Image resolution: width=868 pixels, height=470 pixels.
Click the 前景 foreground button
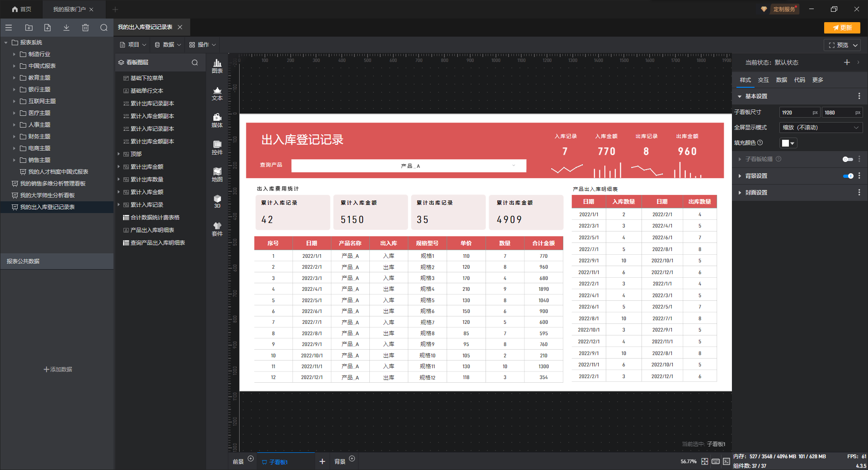[x=238, y=462]
